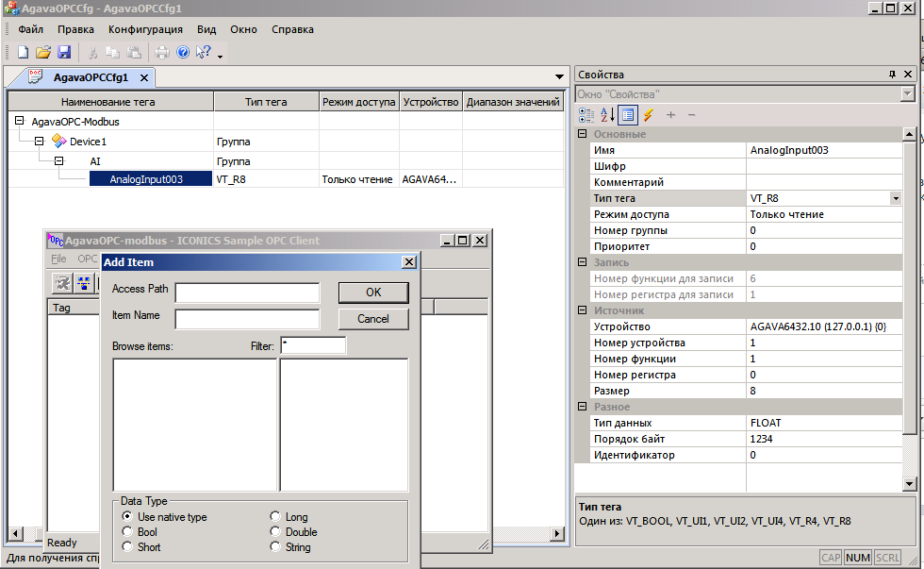924x569 pixels.
Task: Click Cancel in Add Item dialog
Action: coord(373,319)
